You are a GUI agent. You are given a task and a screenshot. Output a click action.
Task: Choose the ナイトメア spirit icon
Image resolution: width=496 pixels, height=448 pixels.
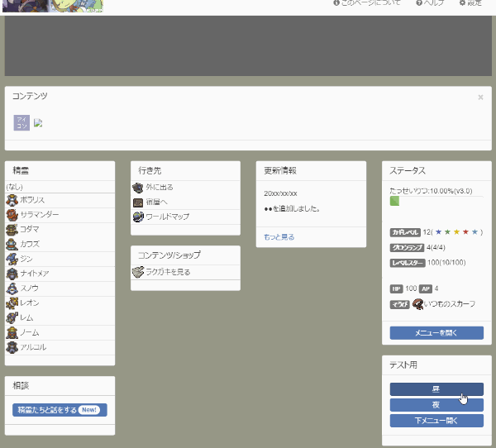12,274
